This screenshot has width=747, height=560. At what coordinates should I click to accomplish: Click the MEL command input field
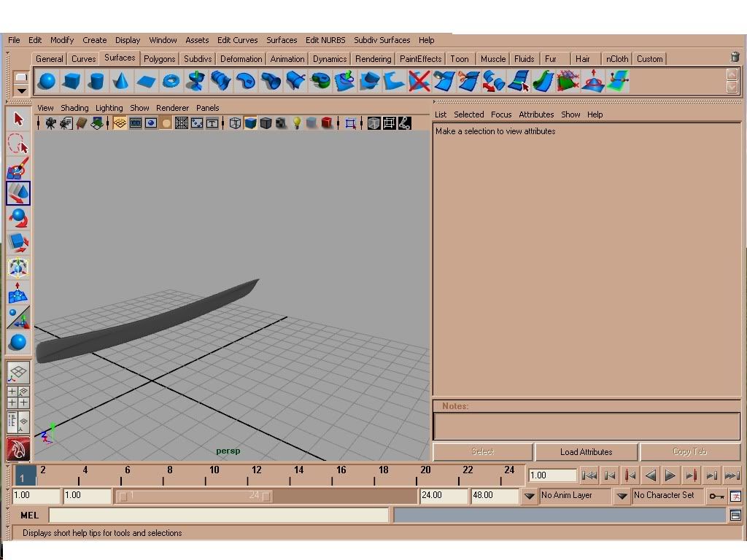pos(218,516)
